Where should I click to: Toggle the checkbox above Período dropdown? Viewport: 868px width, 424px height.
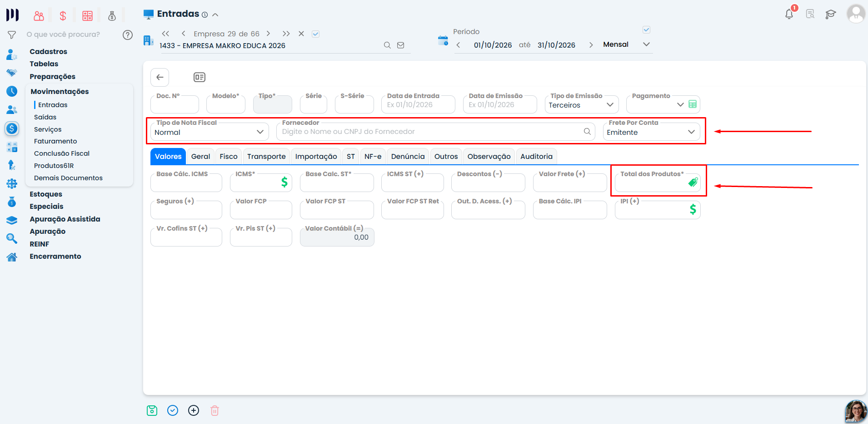[647, 30]
